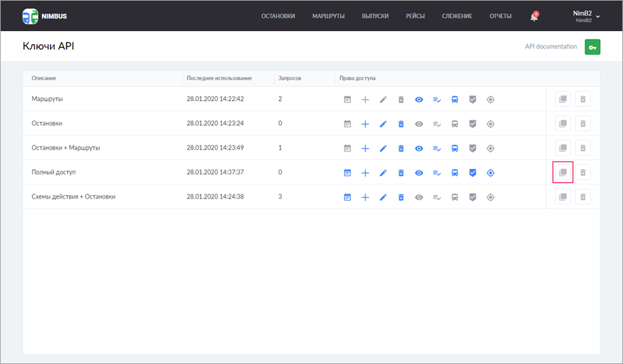Toggle location target permission for Остановки + Маршруты

(x=491, y=148)
